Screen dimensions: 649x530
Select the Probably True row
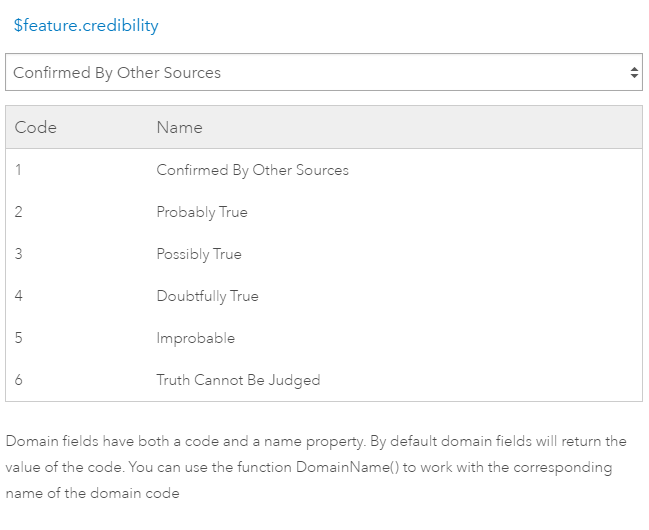pyautogui.click(x=324, y=212)
